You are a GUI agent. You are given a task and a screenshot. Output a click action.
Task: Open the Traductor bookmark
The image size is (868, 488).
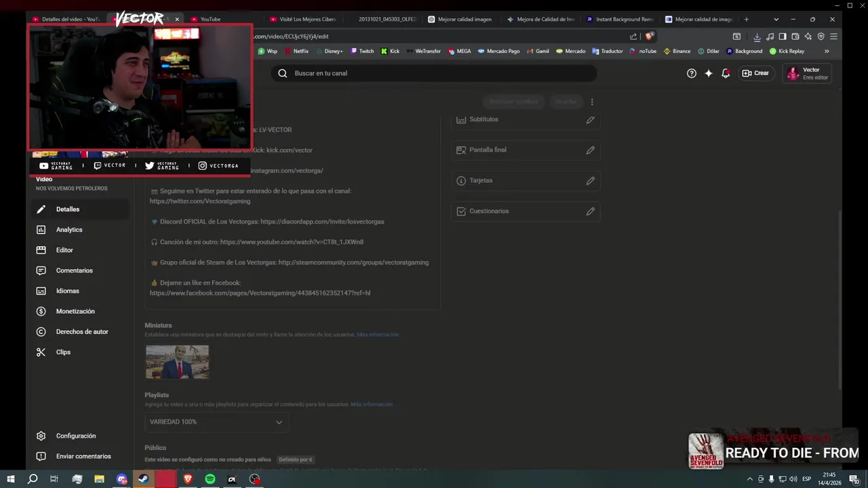608,51
